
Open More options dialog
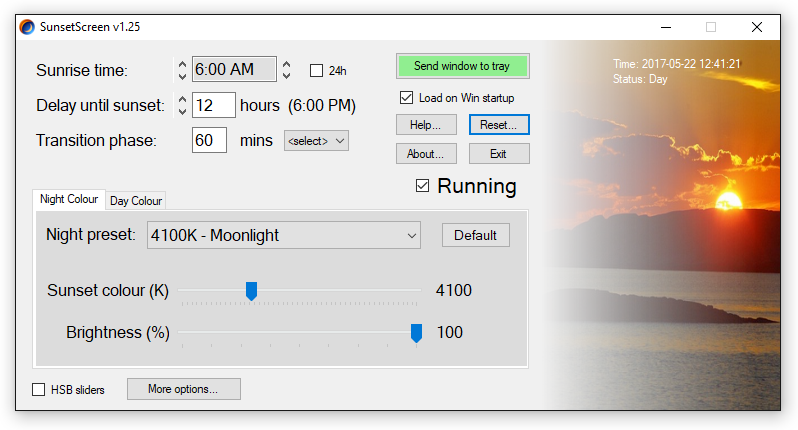[184, 389]
